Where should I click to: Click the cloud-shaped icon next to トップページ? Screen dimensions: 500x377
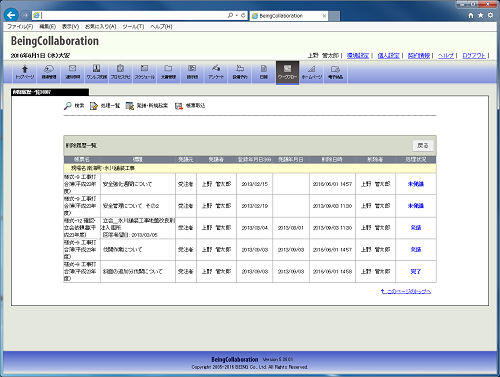49,69
